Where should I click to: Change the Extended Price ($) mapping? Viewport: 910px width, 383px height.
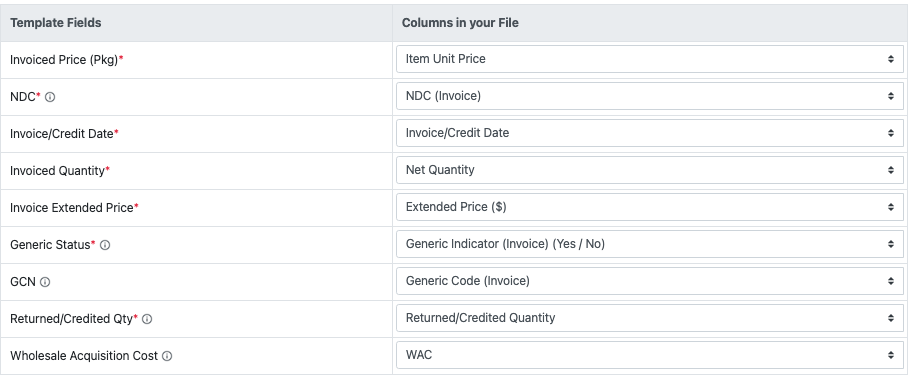(x=649, y=207)
